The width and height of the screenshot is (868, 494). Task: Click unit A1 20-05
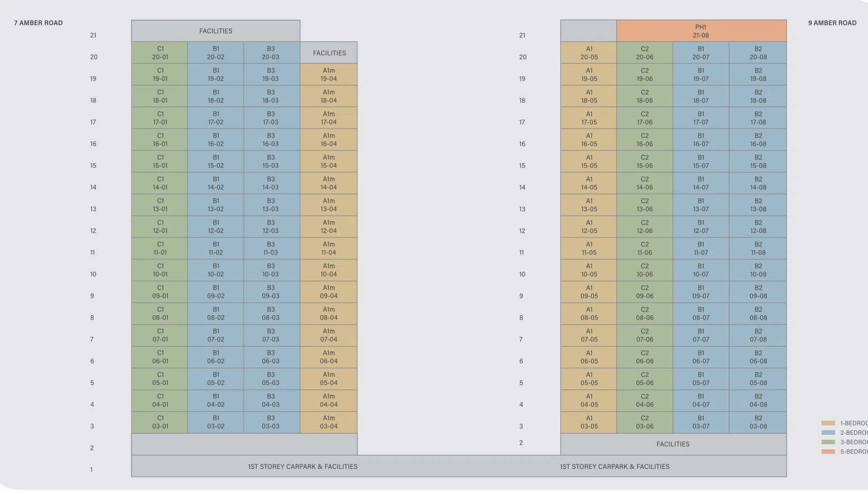tap(589, 53)
